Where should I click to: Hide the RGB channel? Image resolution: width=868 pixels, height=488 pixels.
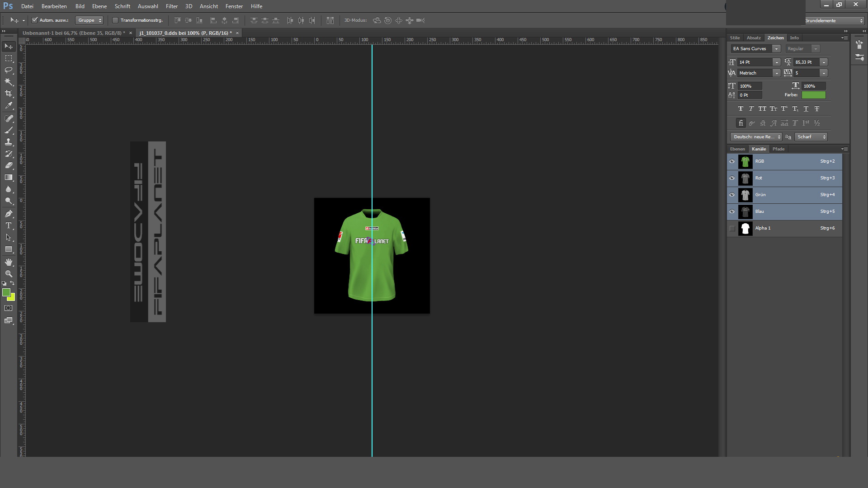tap(732, 161)
